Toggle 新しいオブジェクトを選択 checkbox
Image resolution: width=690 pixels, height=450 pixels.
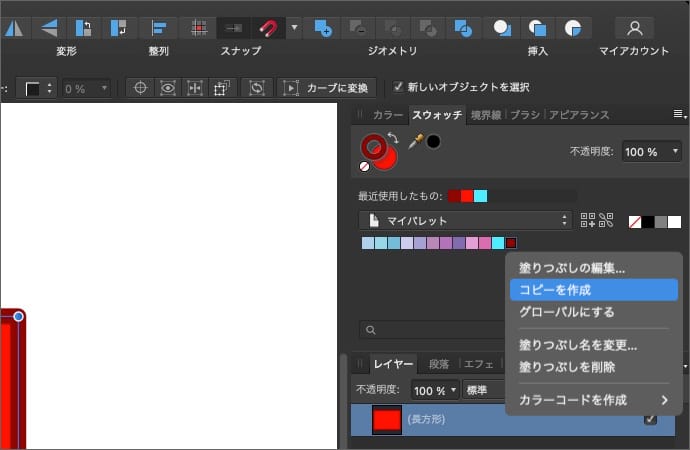[x=399, y=87]
